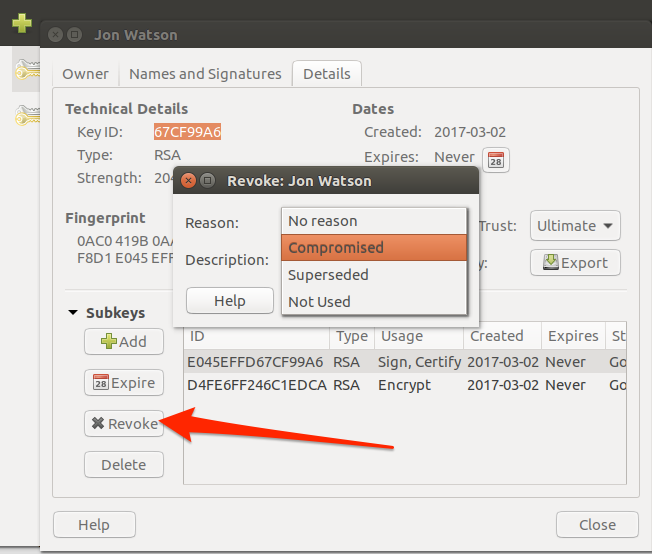Open the Ultimate trust dropdown
This screenshot has height=554, width=652.
click(x=575, y=226)
